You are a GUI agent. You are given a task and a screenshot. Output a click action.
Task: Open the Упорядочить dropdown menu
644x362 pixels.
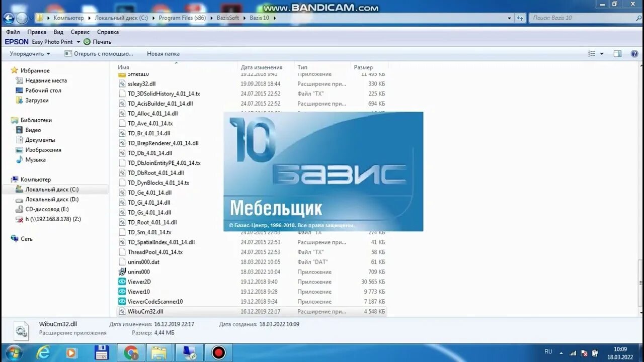(x=30, y=54)
